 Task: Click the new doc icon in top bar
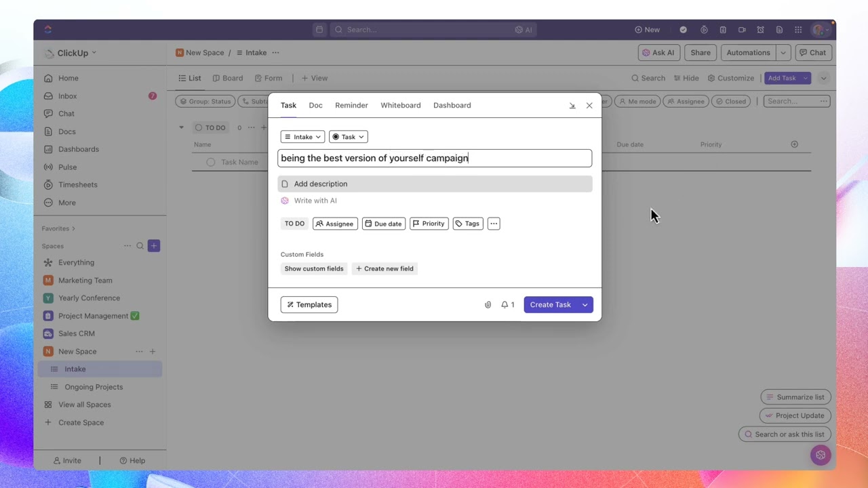pyautogui.click(x=779, y=30)
